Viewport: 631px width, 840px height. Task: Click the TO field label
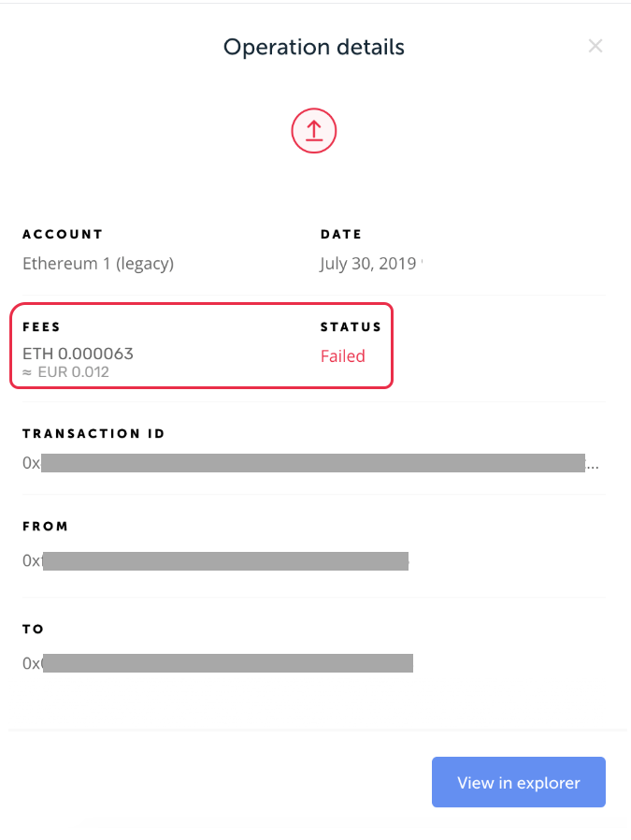coord(33,629)
